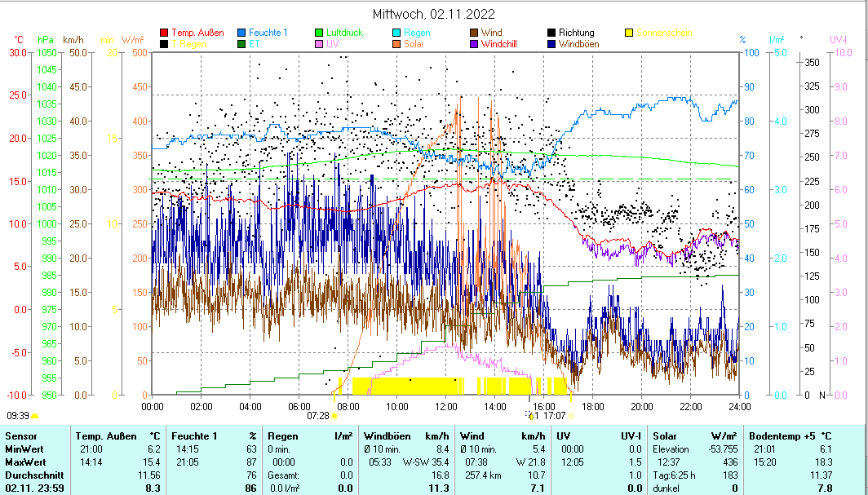
Task: Click the dark green ET legend swatch
Action: tap(241, 44)
